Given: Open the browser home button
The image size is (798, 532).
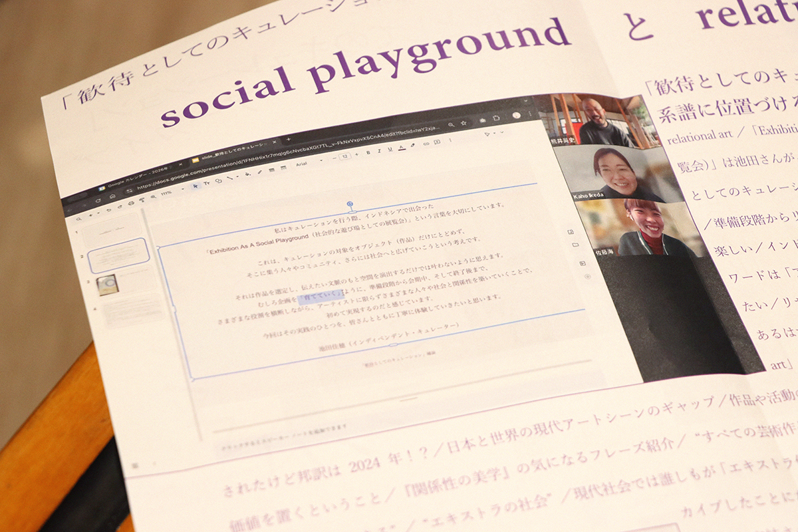Looking at the screenshot, I should 112,196.
